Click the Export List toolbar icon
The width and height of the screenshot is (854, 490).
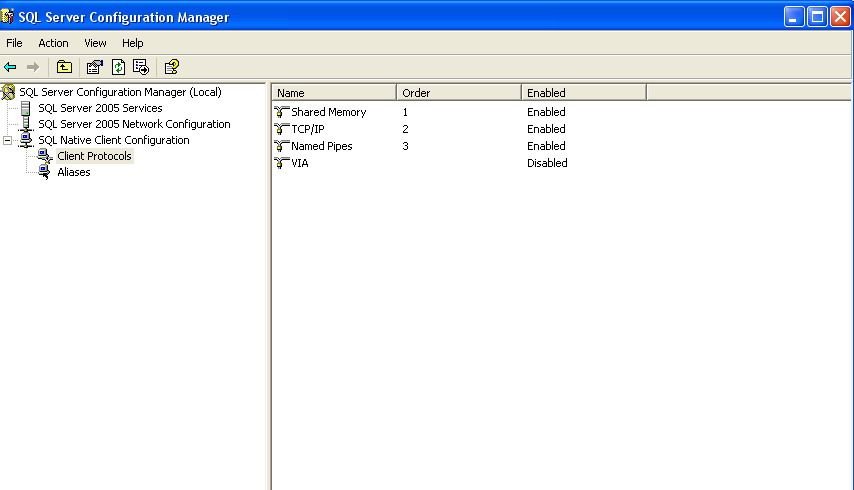141,67
